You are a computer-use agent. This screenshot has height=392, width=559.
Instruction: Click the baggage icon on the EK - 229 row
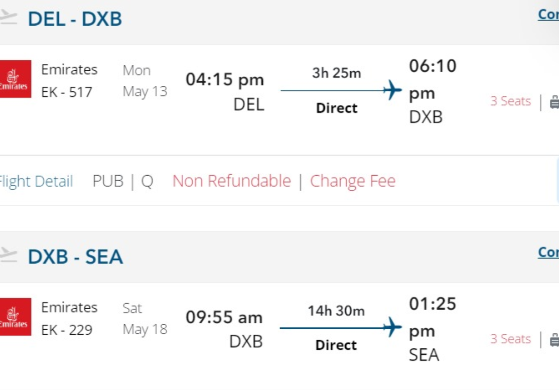(x=554, y=340)
